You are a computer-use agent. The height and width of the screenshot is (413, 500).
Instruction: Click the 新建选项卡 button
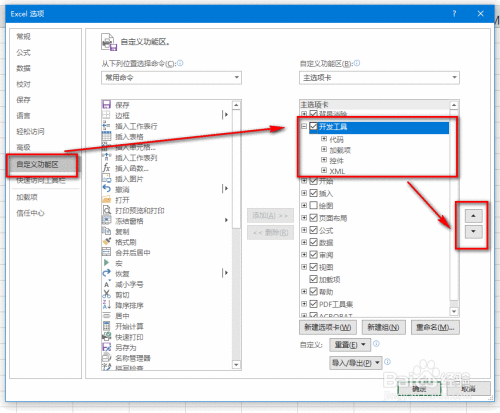[328, 327]
